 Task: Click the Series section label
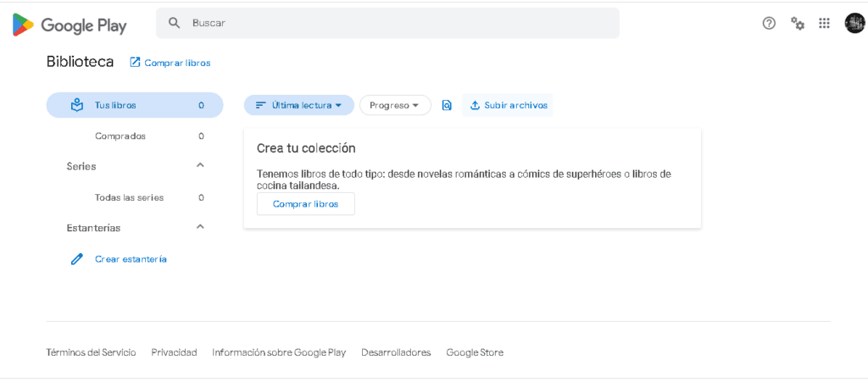click(x=81, y=166)
